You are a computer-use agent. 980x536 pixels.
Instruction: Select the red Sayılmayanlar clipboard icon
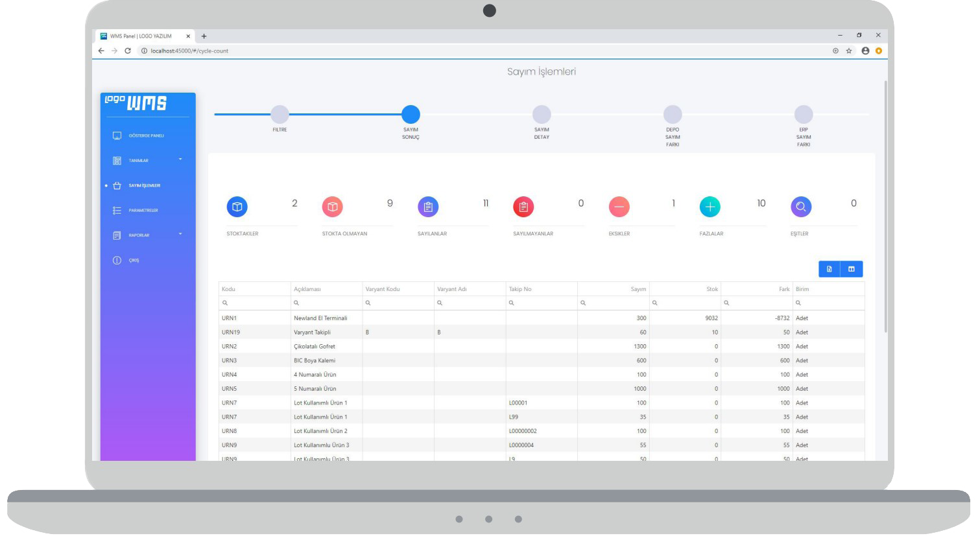[523, 207]
